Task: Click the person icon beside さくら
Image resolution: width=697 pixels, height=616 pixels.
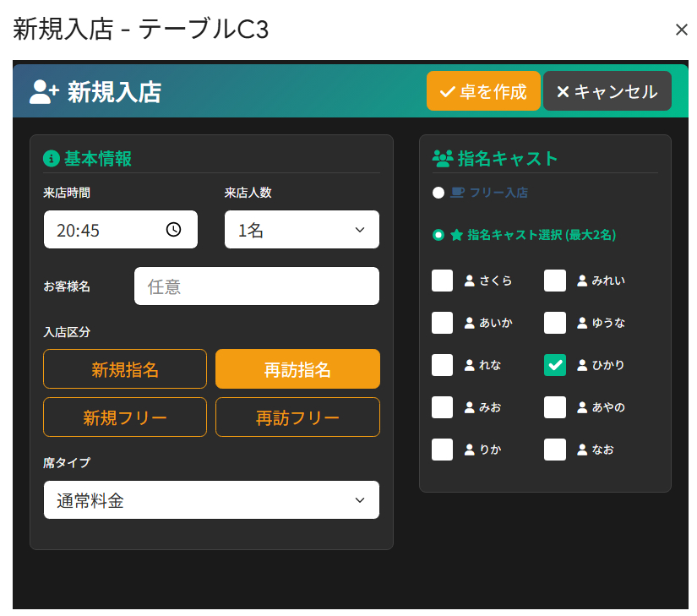Action: [470, 281]
